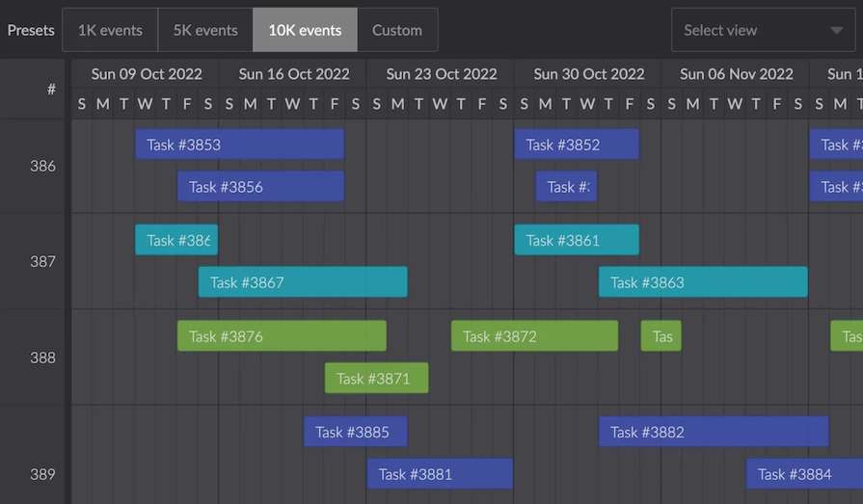Select Task #3872 event bar
The height and width of the screenshot is (504, 863).
click(534, 336)
